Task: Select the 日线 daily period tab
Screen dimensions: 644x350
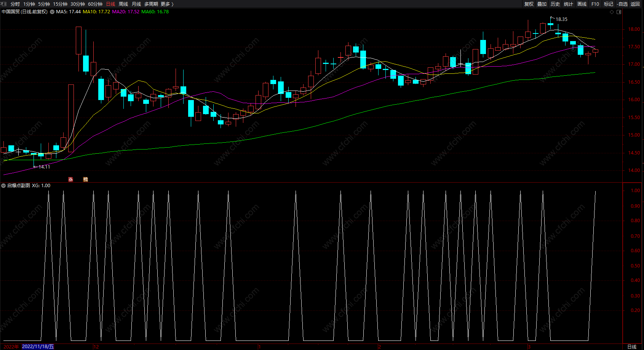Action: click(110, 4)
